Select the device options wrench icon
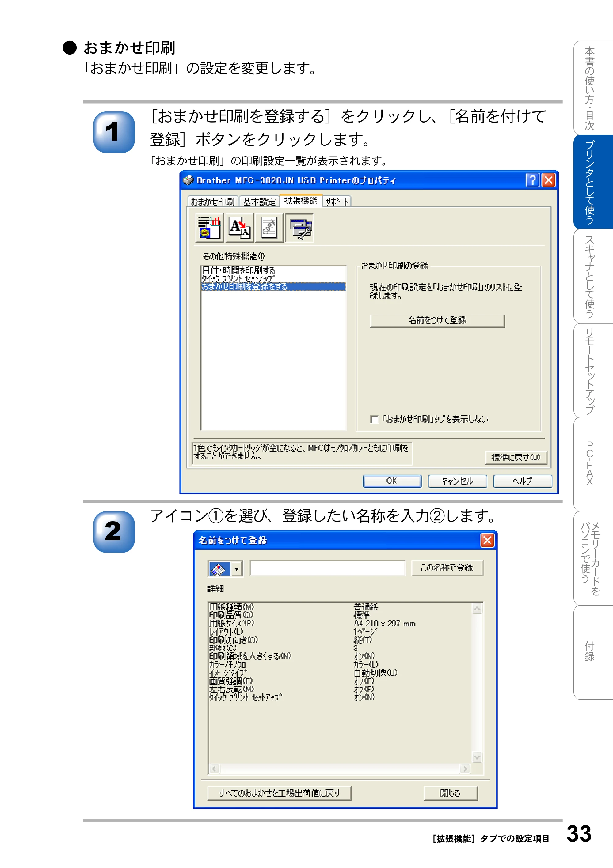The height and width of the screenshot is (868, 613). tap(299, 227)
